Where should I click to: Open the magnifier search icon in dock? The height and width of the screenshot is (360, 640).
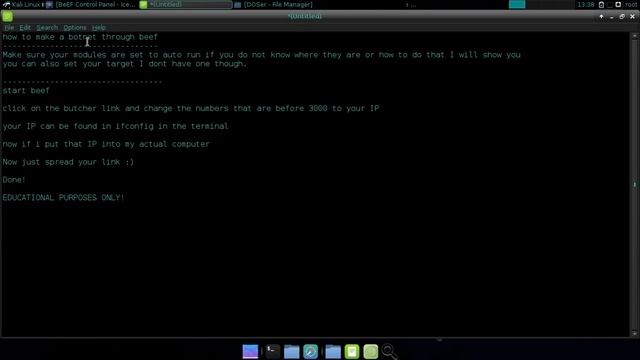coord(389,351)
